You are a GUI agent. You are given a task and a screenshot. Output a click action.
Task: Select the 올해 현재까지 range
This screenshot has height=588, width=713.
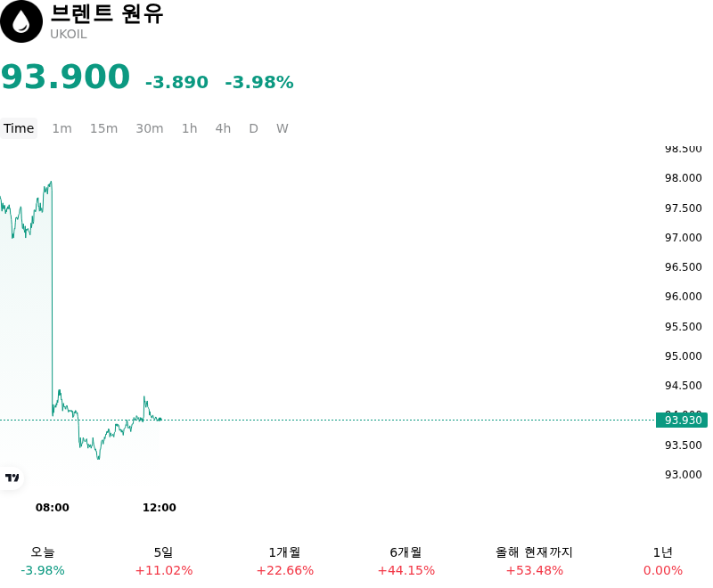534,561
